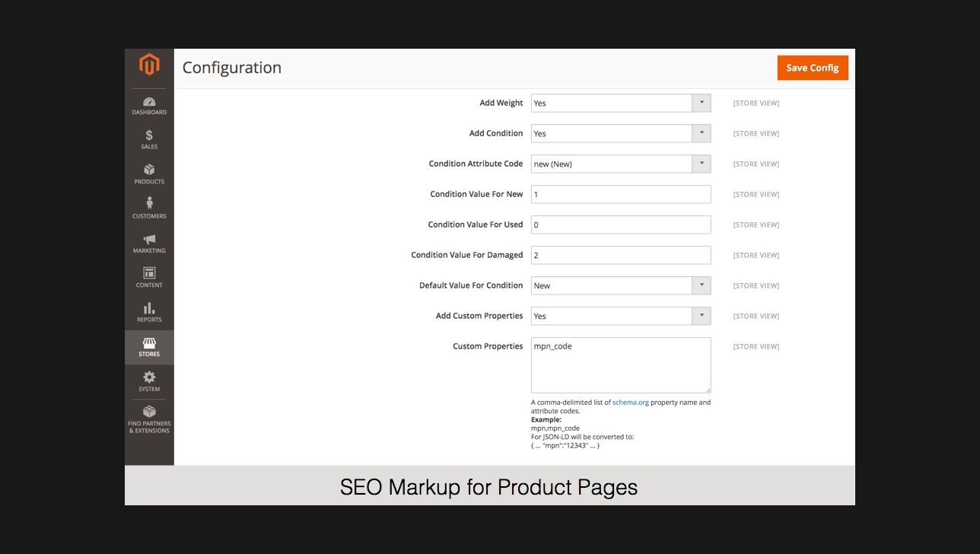Click the Magento logo icon
Screen dimensions: 980x554
point(149,65)
